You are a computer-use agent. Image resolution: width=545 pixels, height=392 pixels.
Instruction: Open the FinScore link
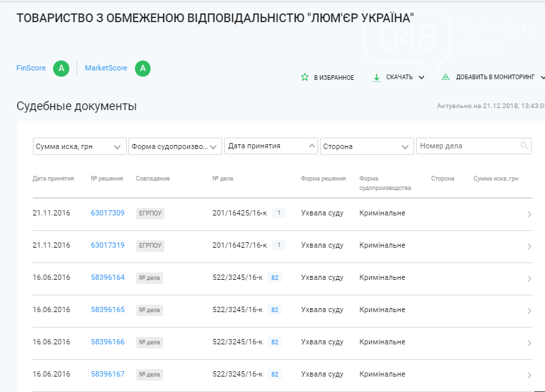(31, 68)
